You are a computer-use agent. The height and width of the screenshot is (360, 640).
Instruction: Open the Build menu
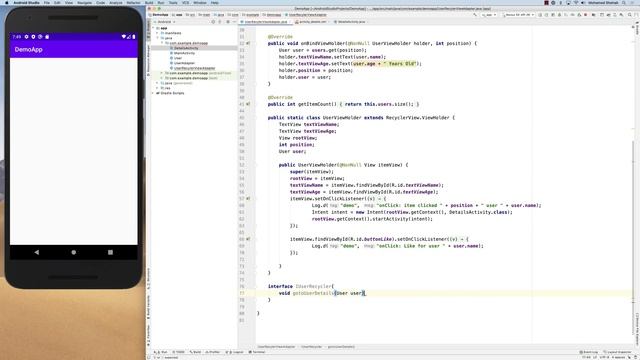click(x=149, y=2)
